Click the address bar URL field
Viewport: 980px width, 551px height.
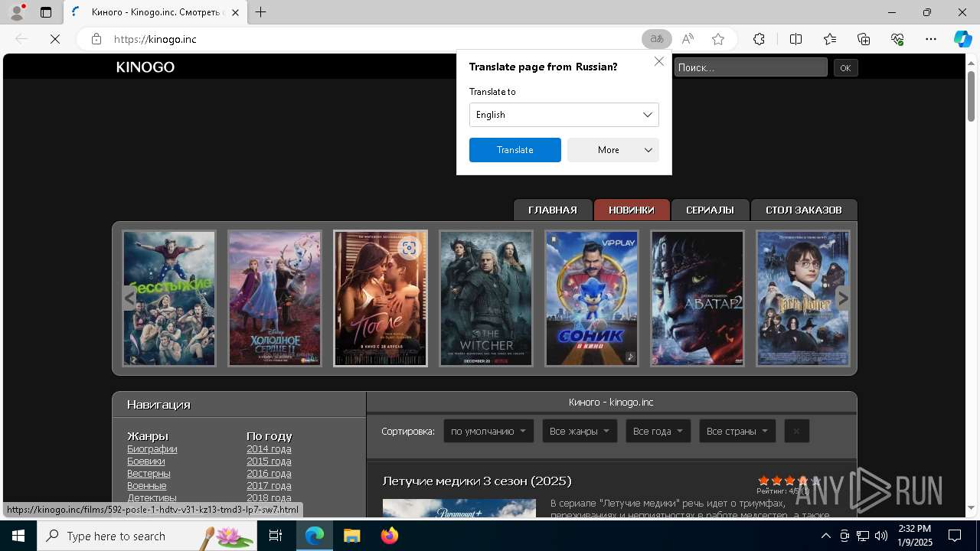point(367,39)
